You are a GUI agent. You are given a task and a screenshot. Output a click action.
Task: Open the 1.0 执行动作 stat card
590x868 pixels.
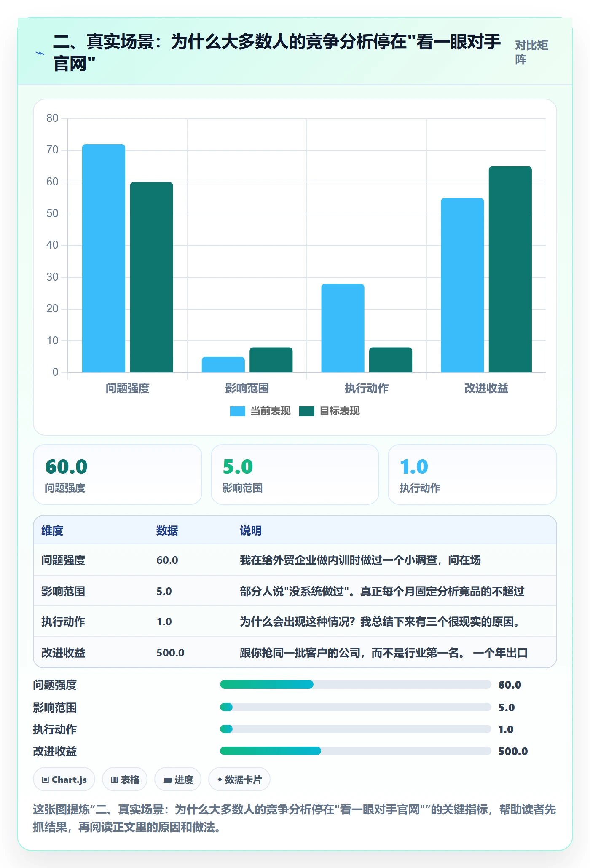[x=472, y=474]
